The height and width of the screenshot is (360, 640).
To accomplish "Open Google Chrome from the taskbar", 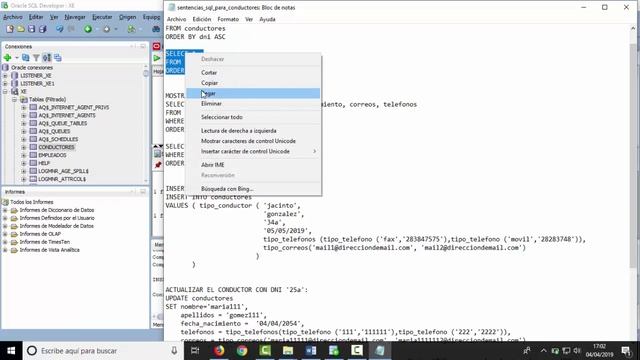I will coord(242,351).
